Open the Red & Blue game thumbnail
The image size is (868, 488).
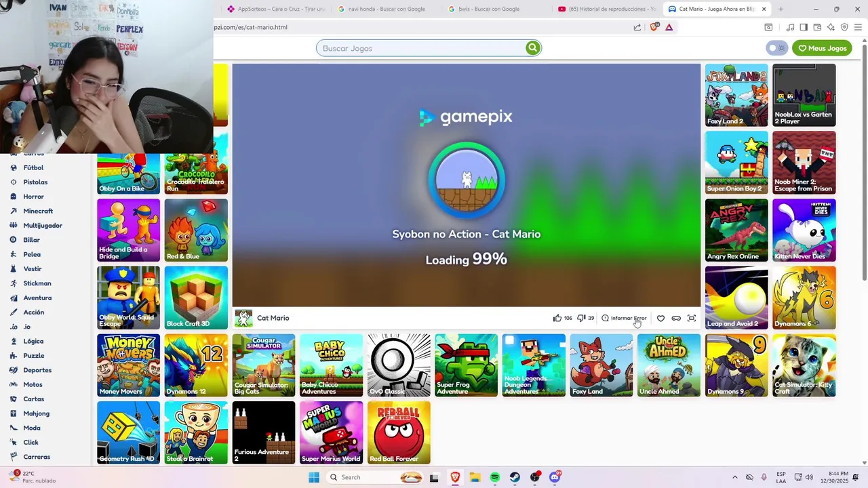click(x=196, y=230)
